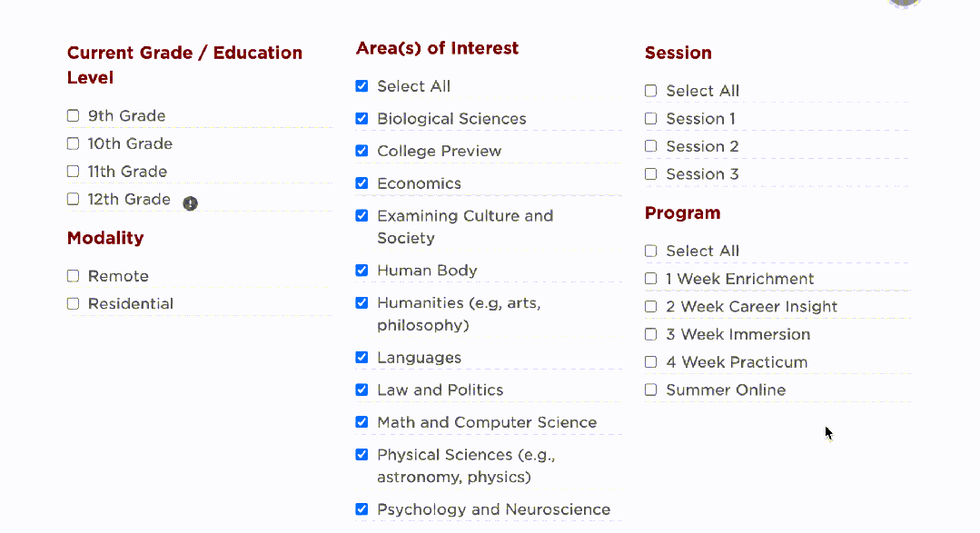980x533 pixels.
Task: Click the info icon beside 12th Grade
Action: point(190,203)
